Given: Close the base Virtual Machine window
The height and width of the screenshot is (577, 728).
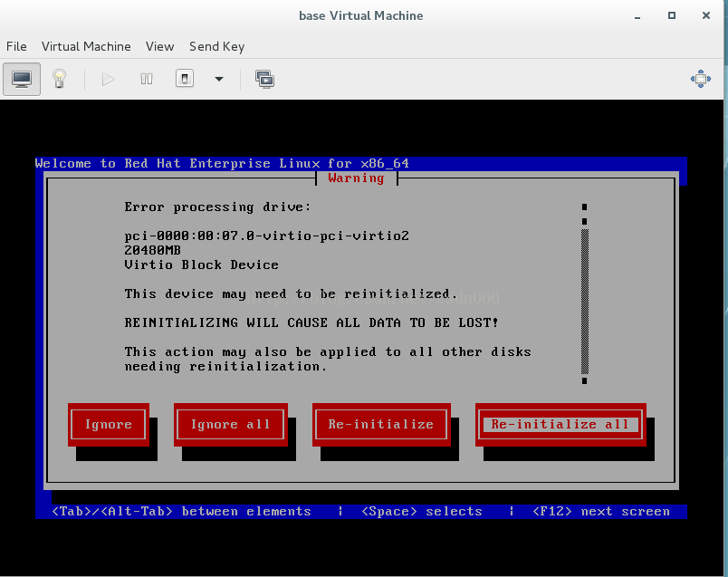Looking at the screenshot, I should 706,15.
